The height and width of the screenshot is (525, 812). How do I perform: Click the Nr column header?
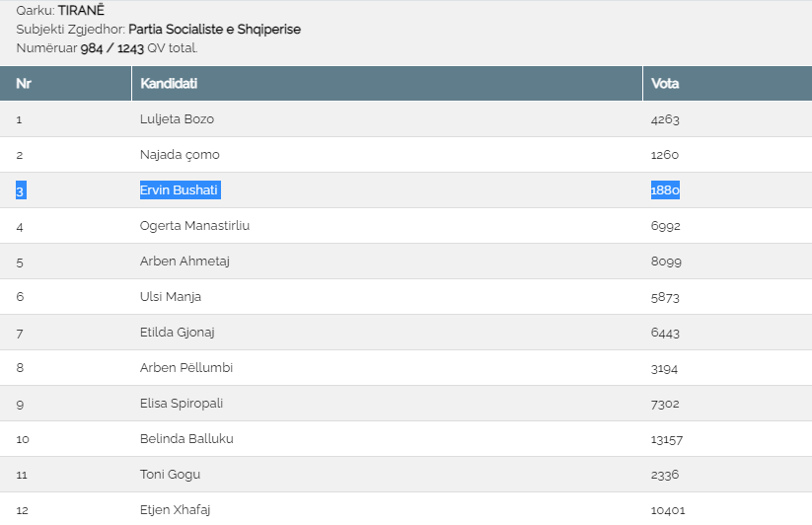(24, 84)
